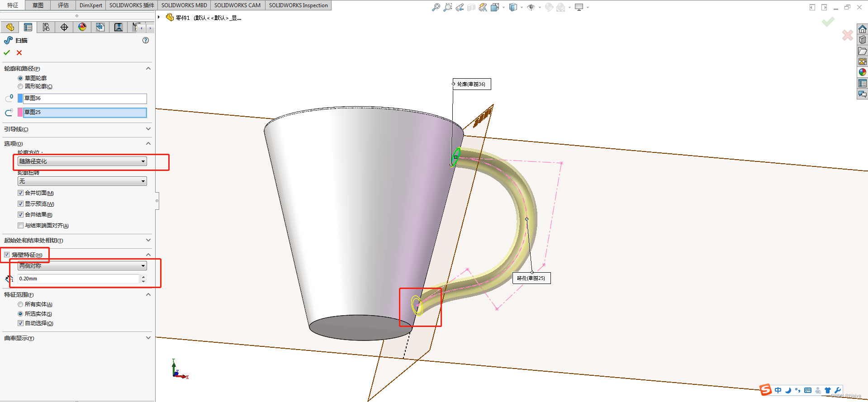Cancel sweep via red corner X
The image size is (868, 402).
point(848,35)
